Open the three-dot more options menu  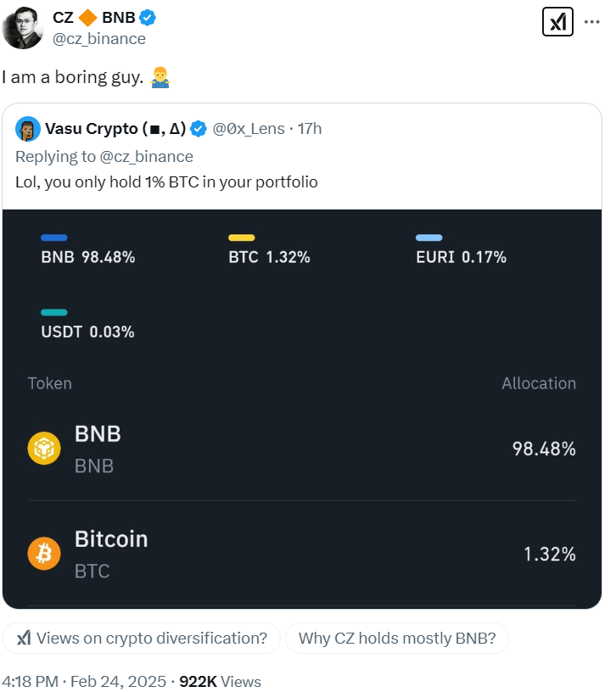point(591,22)
